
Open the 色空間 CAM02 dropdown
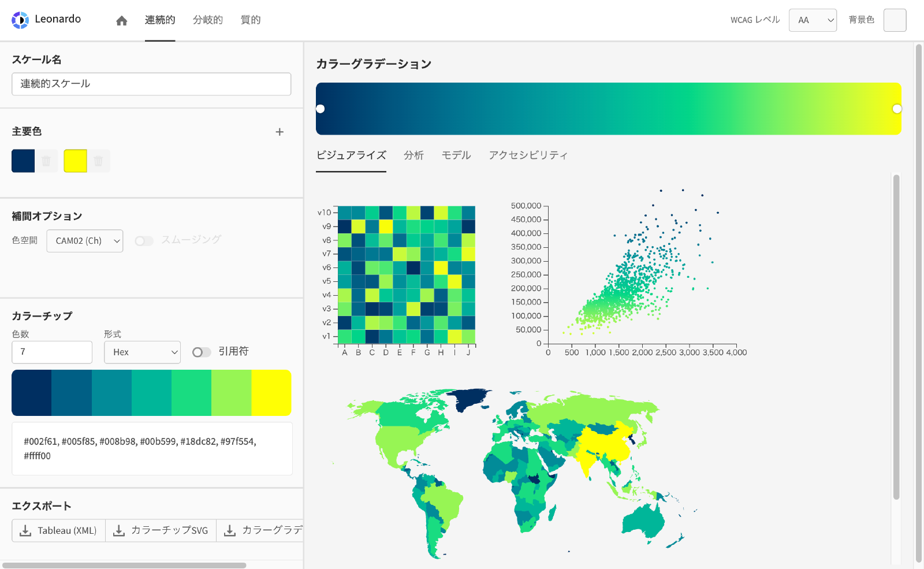[84, 241]
